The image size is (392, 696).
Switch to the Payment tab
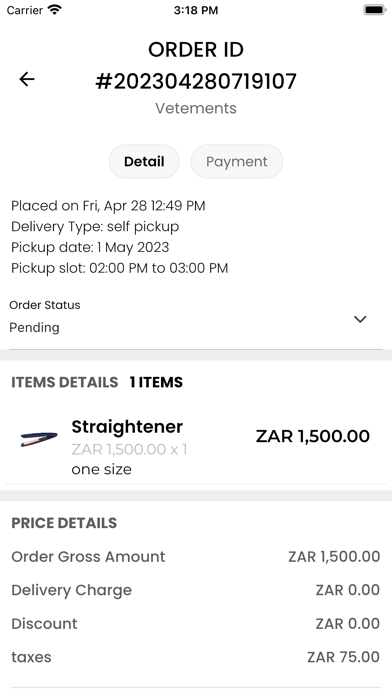click(x=237, y=162)
